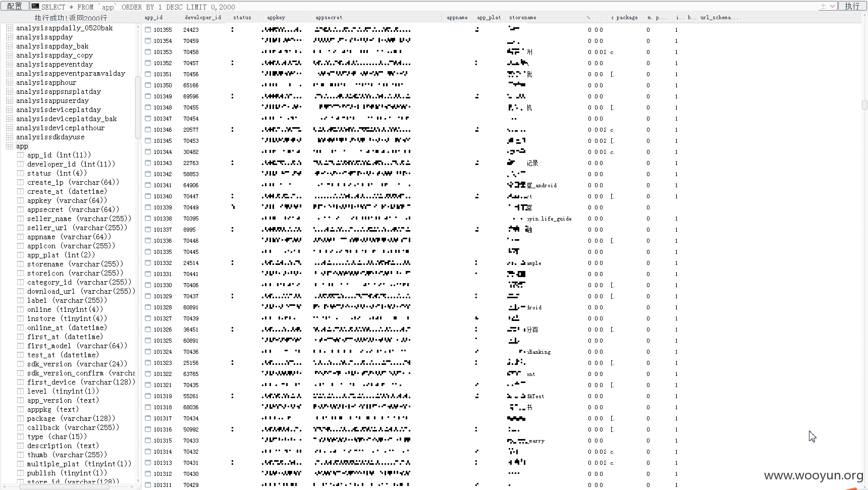Open the red chevron dropdown beside 执行
Viewport: 868px width, 490px height.
click(832, 7)
